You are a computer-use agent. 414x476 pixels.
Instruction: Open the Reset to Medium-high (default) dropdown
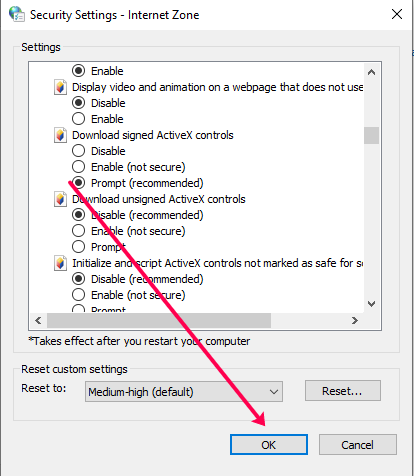pyautogui.click(x=184, y=392)
